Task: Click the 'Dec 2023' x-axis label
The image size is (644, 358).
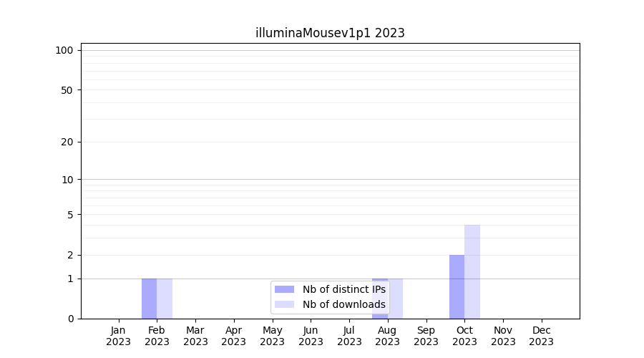Action: click(541, 336)
